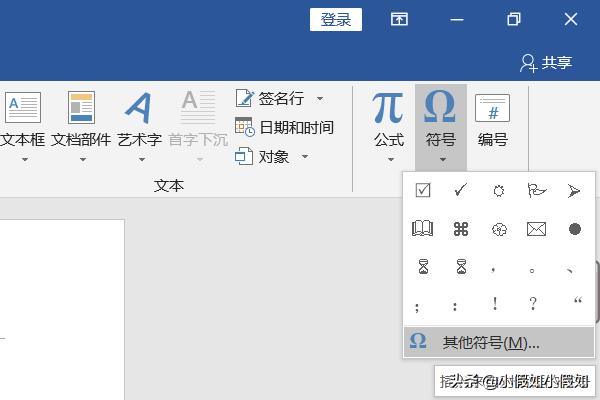This screenshot has height=400, width=600.
Task: Open ribbon display options button
Action: pos(399,19)
